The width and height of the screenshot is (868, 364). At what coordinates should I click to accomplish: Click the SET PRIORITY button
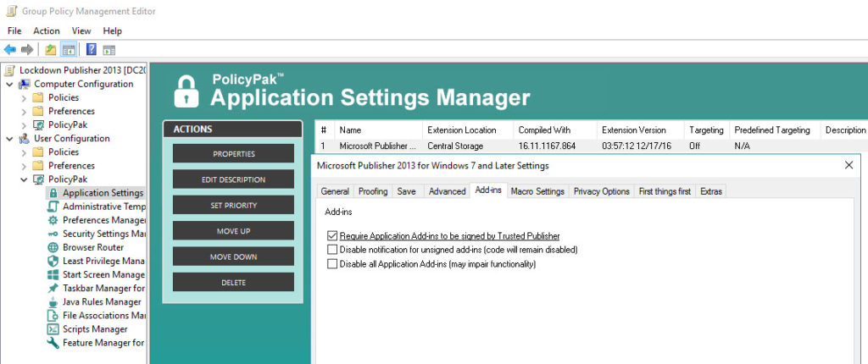[x=233, y=205]
